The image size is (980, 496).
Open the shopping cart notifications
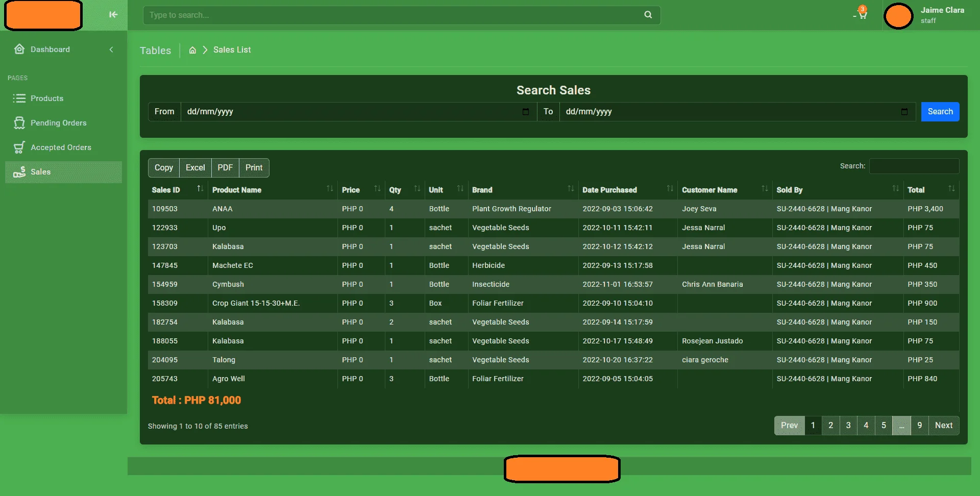click(x=862, y=13)
